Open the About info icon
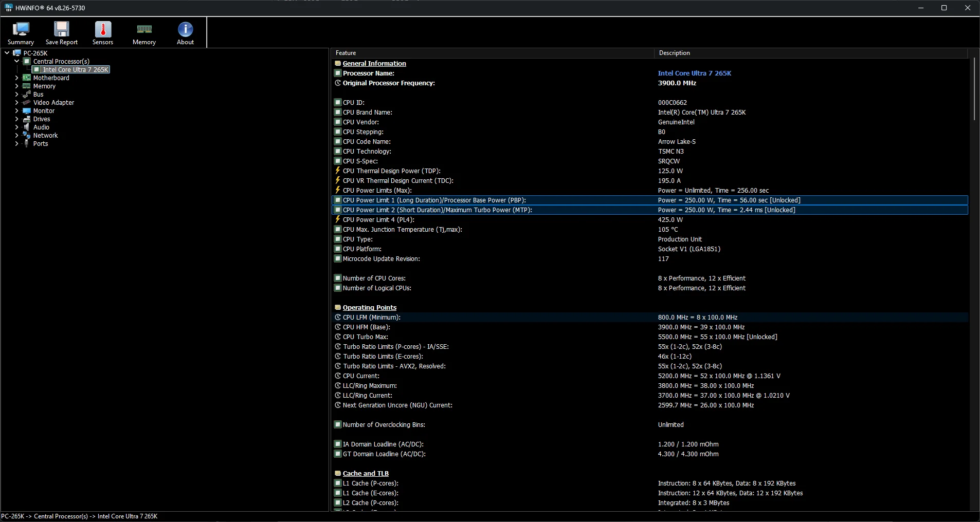This screenshot has height=522, width=980. coord(185,29)
